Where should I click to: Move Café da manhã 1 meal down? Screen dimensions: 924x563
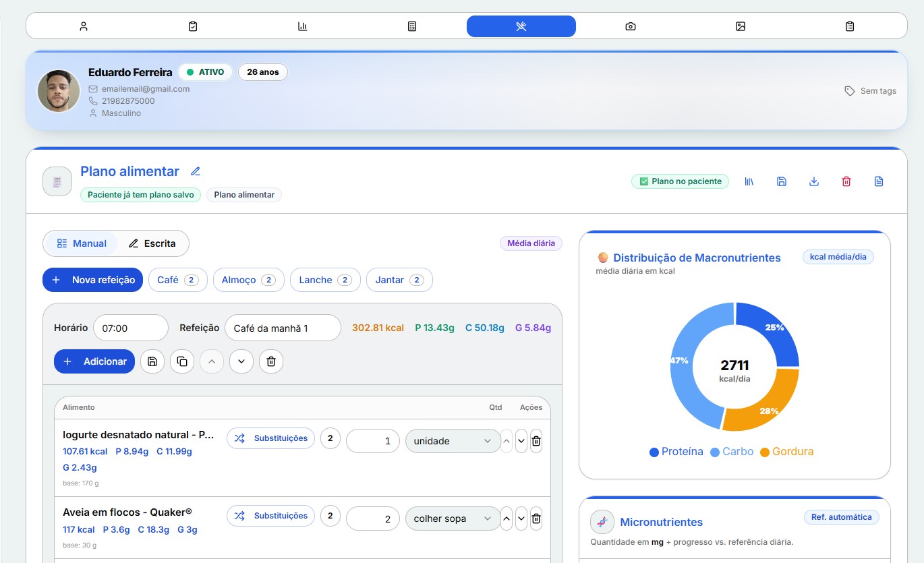pyautogui.click(x=241, y=361)
